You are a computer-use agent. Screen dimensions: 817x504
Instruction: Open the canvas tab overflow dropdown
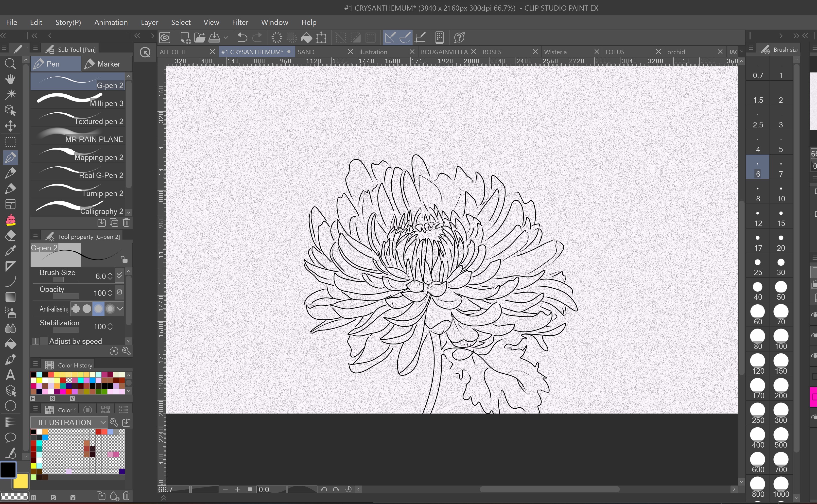[741, 52]
